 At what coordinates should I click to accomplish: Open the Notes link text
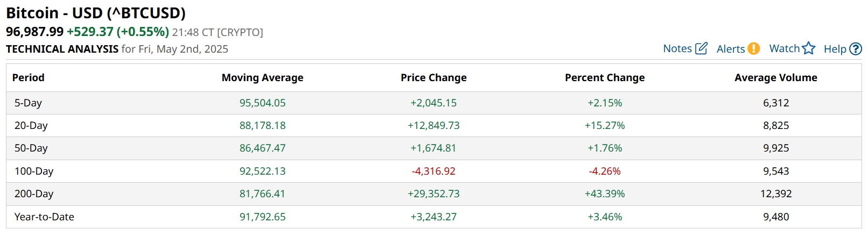pyautogui.click(x=677, y=48)
